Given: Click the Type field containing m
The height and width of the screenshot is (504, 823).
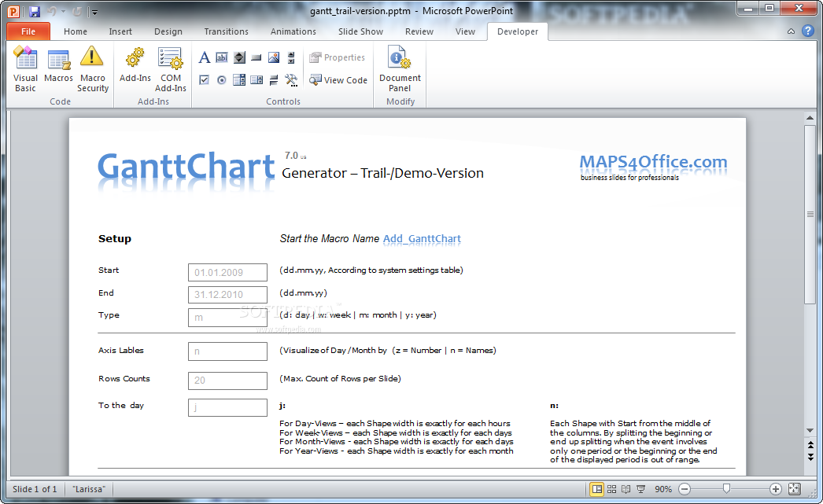Looking at the screenshot, I should (x=228, y=318).
